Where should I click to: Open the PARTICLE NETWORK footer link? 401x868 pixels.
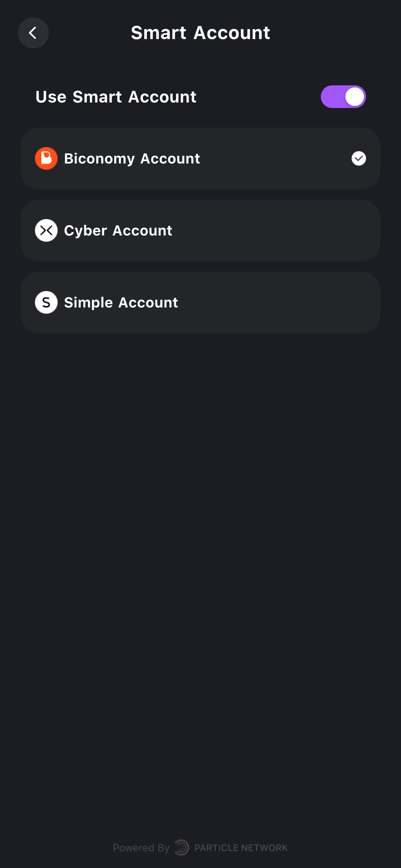coord(241,848)
